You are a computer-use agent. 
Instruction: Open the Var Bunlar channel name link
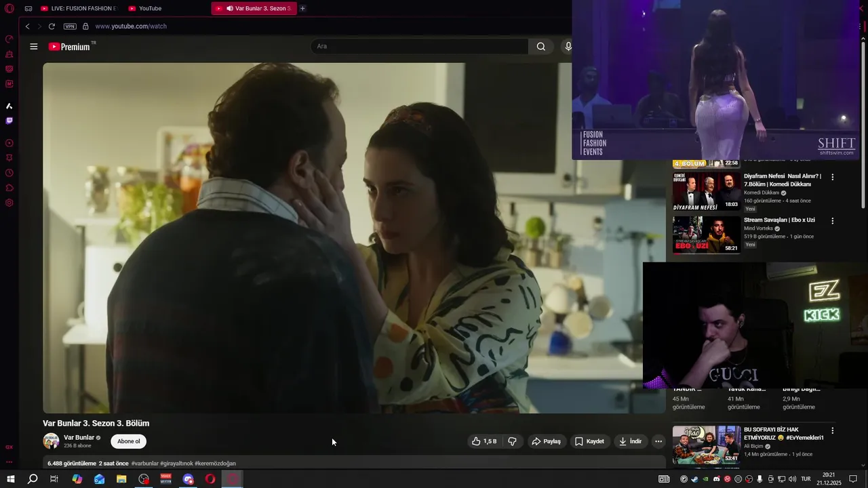(x=79, y=438)
